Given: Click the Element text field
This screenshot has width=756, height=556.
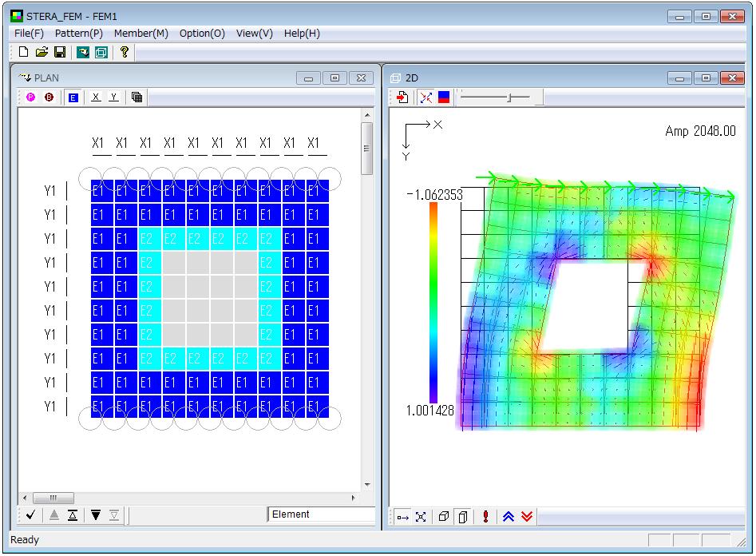Looking at the screenshot, I should pos(321,514).
